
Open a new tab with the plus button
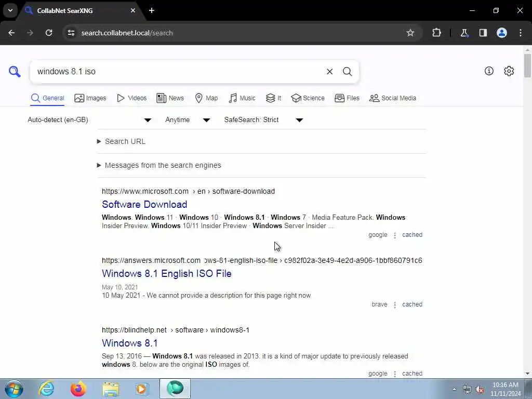[x=152, y=10]
